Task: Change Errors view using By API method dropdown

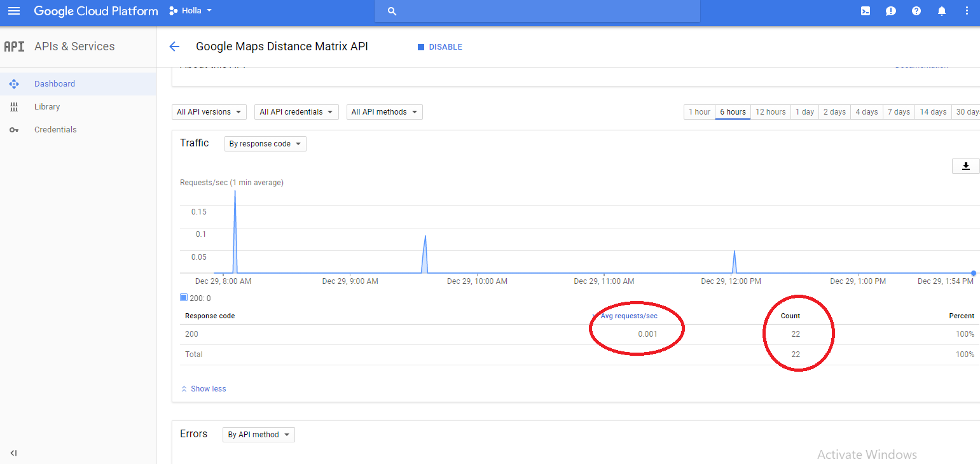Action: pos(258,434)
